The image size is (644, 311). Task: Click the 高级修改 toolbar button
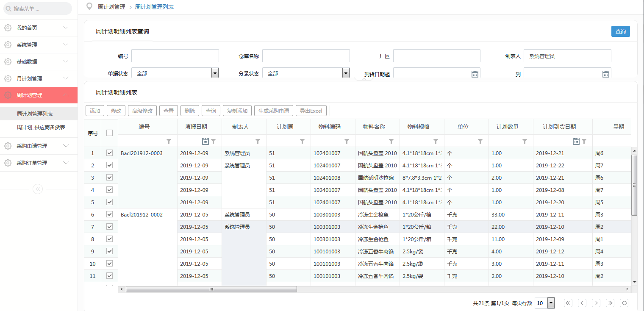(x=142, y=111)
